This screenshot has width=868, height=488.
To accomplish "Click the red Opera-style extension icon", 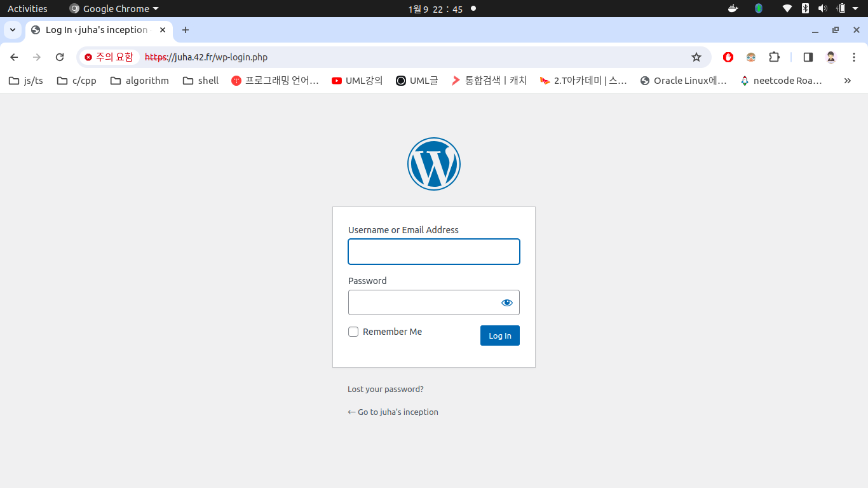I will click(728, 57).
